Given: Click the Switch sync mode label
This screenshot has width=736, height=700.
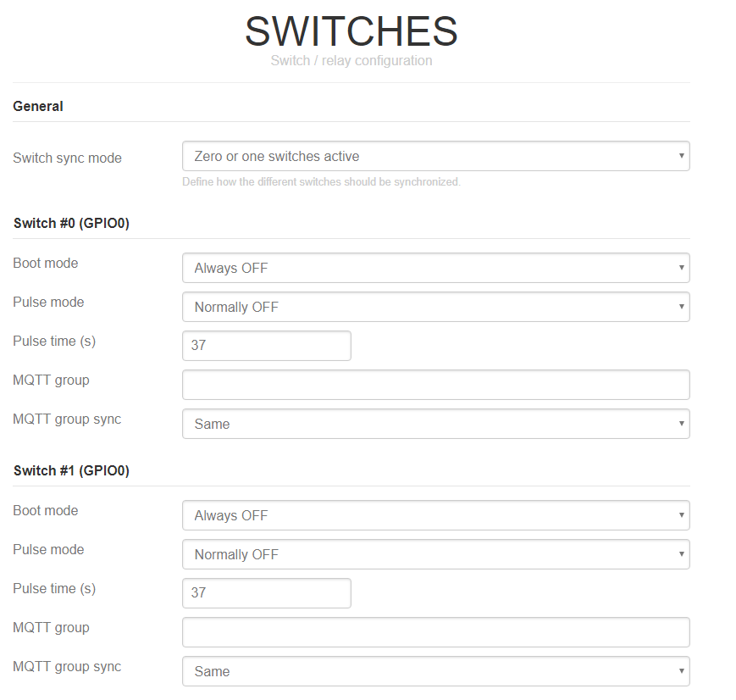Looking at the screenshot, I should click(67, 158).
